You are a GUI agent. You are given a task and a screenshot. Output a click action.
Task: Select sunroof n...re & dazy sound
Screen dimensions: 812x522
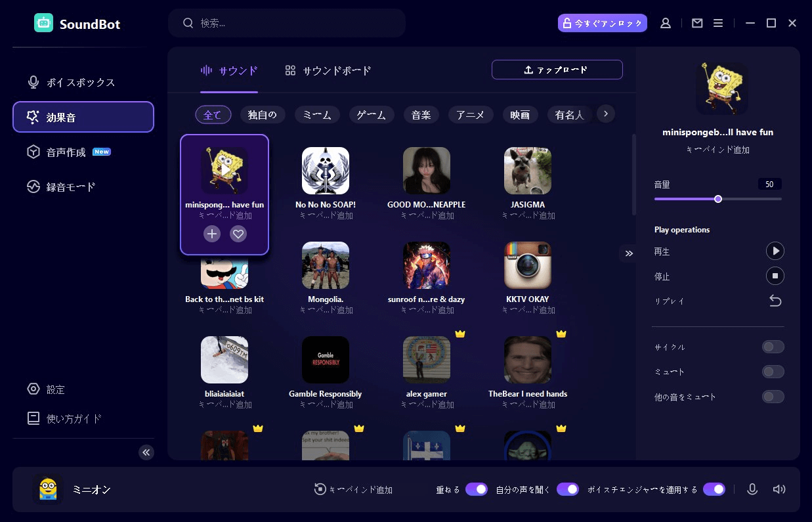pyautogui.click(x=427, y=265)
